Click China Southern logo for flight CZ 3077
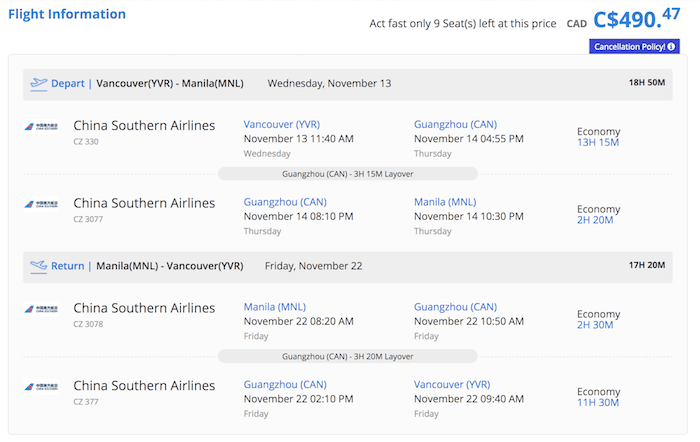The width and height of the screenshot is (700, 442). pyautogui.click(x=41, y=204)
